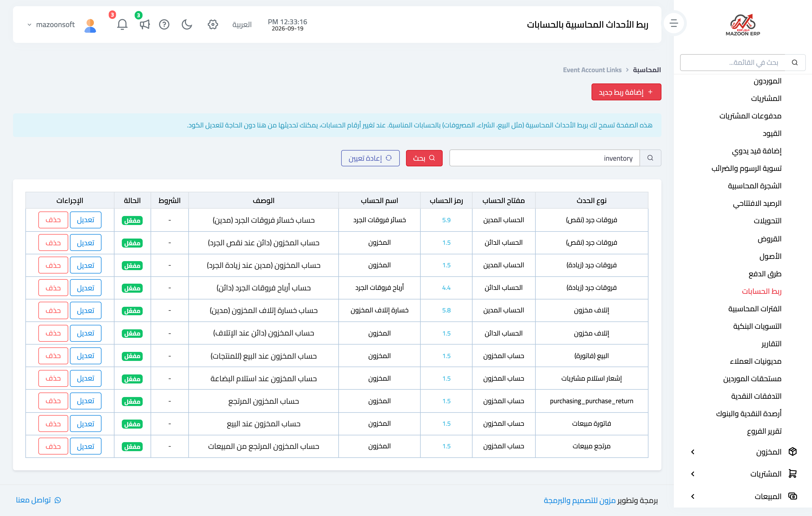Open التسويات البنكية menu item
Screen dimensions: 812x516
point(757,327)
